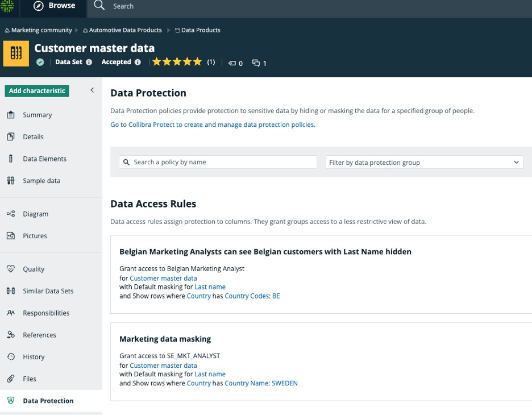Click the Customer master data asset icon
The image size is (532, 415).
[x=16, y=53]
